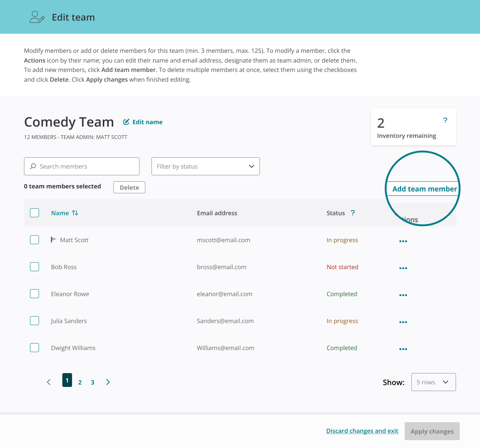This screenshot has height=448, width=480.
Task: Click the Edit name pencil icon
Action: [126, 122]
